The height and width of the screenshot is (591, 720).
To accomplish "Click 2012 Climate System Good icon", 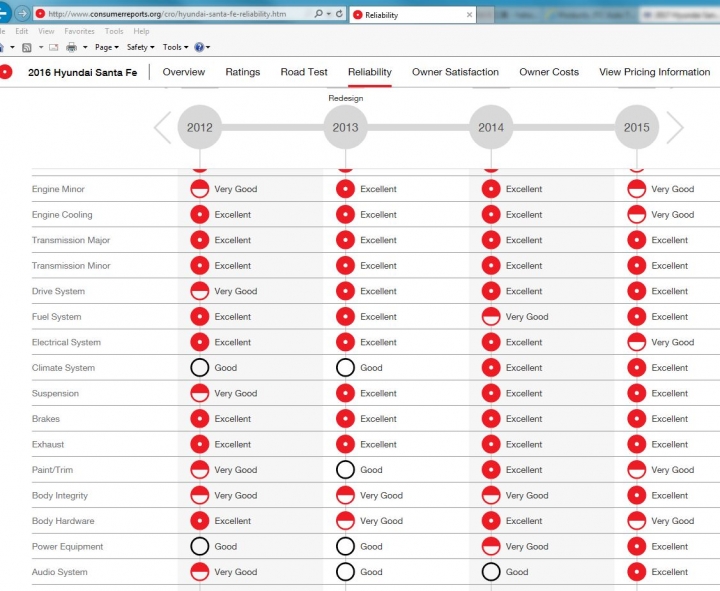I will [x=200, y=367].
